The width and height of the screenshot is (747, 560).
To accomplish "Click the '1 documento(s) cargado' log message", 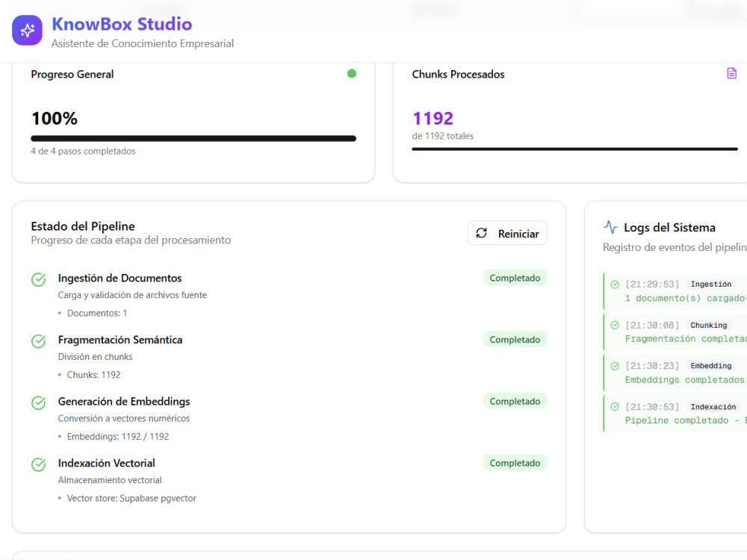I will coord(686,298).
